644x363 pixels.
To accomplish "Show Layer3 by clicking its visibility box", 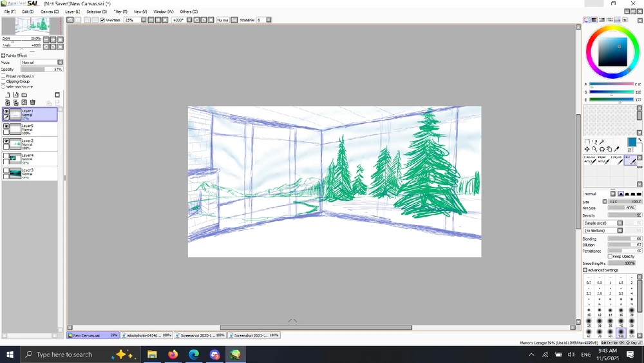I will pos(6,171).
